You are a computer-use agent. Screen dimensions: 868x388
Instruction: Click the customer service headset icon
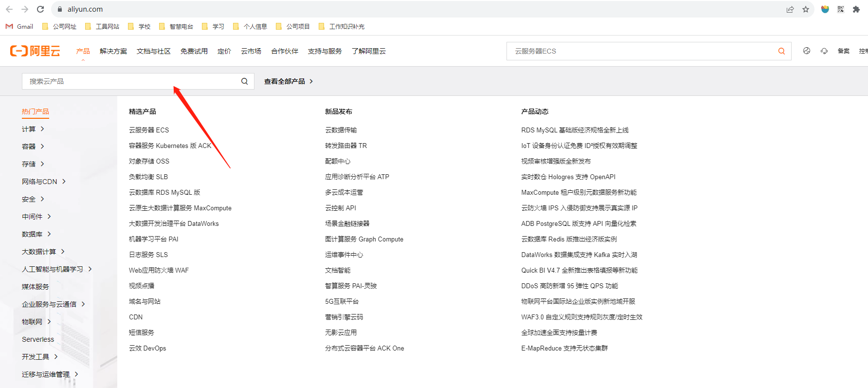(824, 51)
